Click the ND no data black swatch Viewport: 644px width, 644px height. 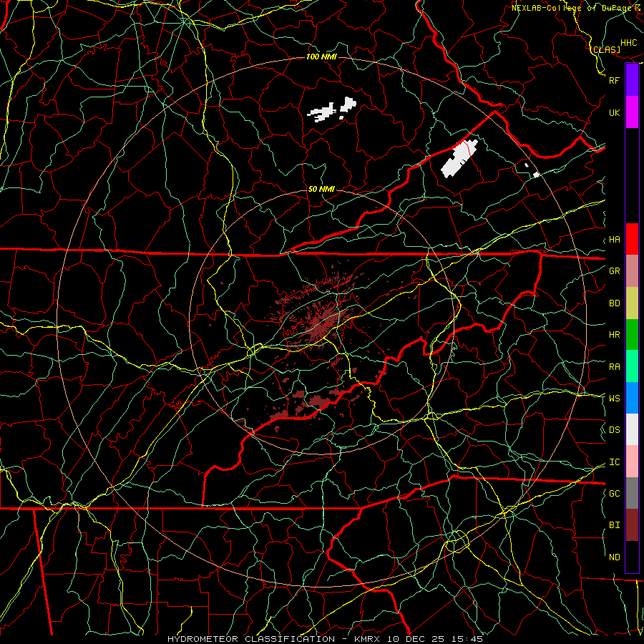coord(632,557)
